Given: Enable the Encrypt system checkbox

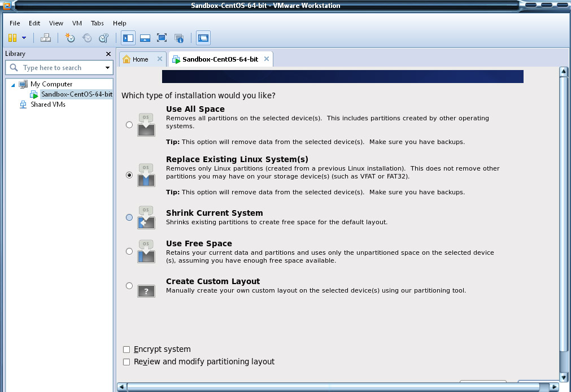Looking at the screenshot, I should 127,350.
